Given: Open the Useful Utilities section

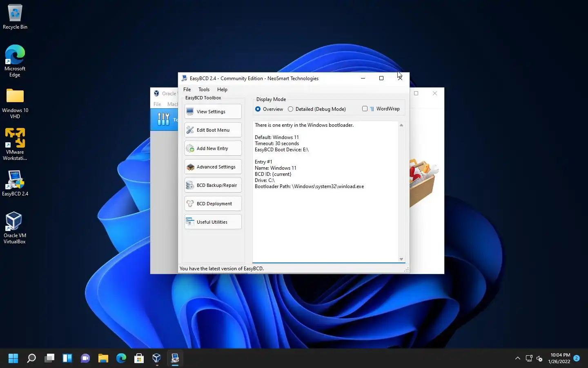Looking at the screenshot, I should pos(213,222).
